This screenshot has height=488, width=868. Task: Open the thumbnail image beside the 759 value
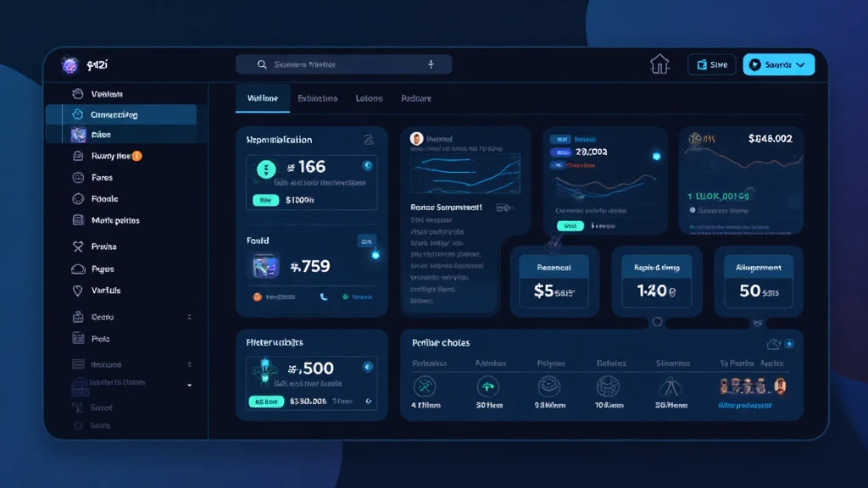click(x=265, y=266)
